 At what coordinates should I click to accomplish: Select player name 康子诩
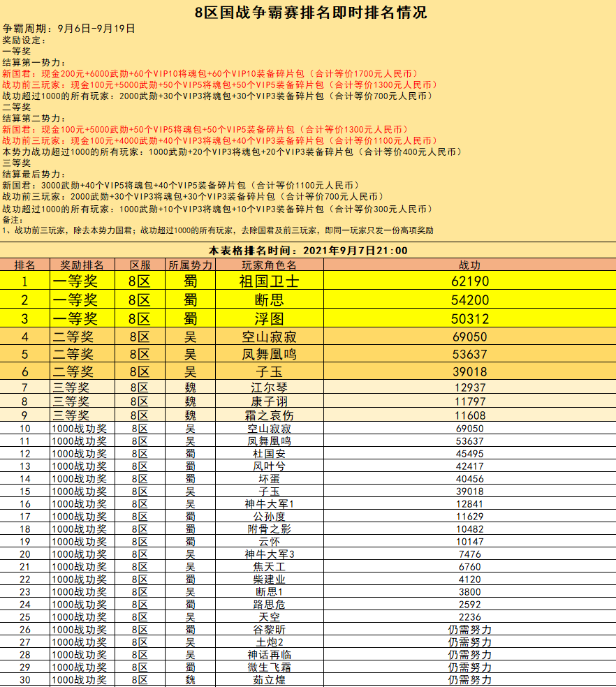point(269,401)
